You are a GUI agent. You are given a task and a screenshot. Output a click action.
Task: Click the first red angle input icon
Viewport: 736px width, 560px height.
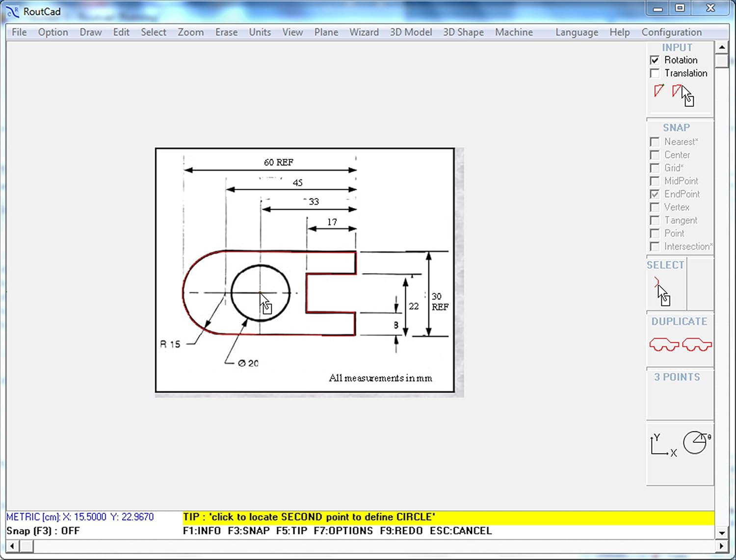tap(658, 91)
